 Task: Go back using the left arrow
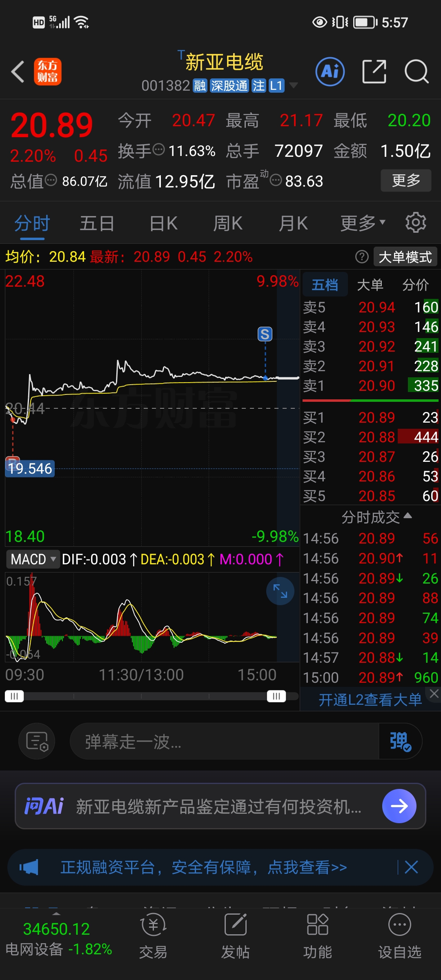pos(18,72)
